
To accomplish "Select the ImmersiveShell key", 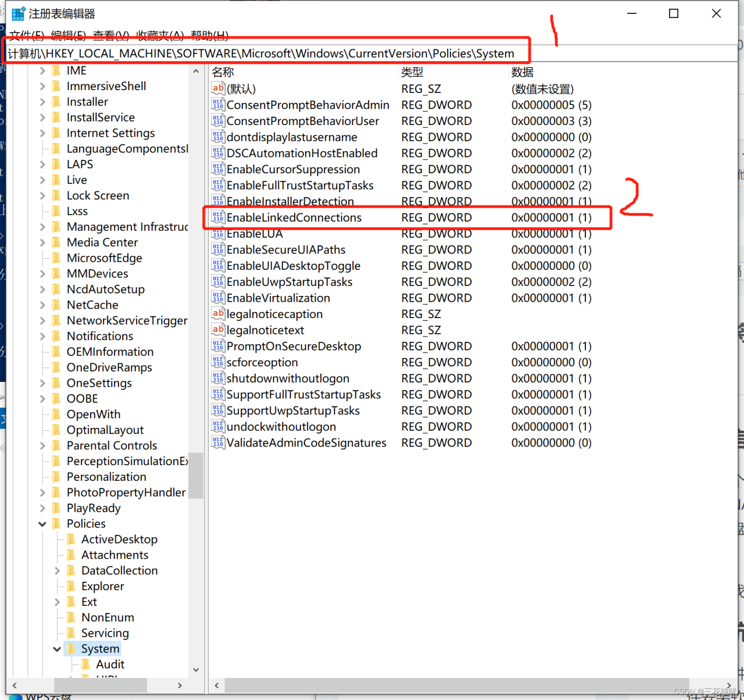I will (106, 86).
